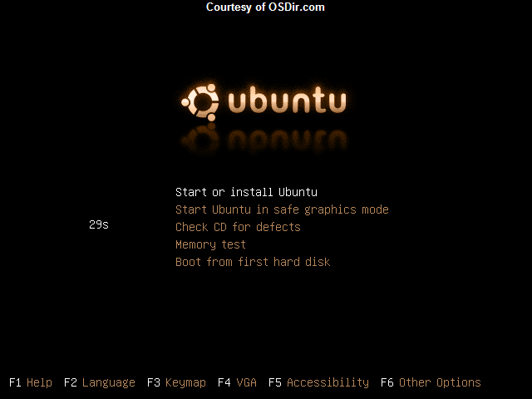Open F3 Keymap options

[x=176, y=382]
